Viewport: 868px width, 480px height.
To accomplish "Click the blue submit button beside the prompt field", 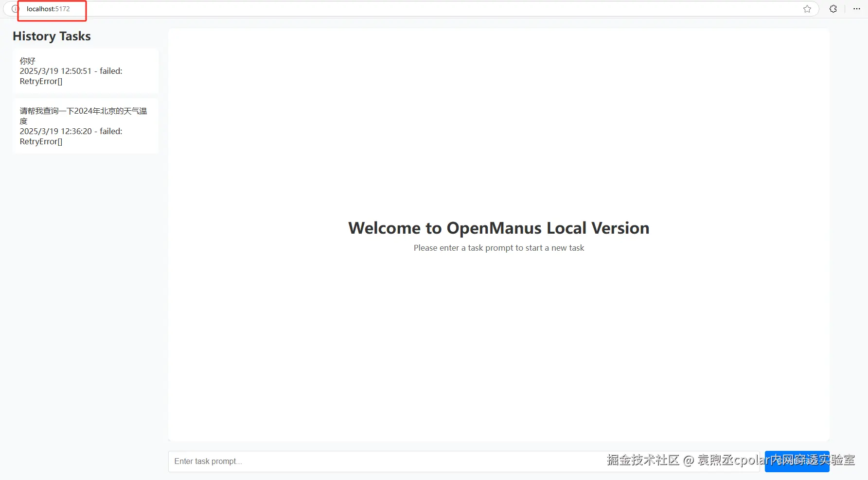I will pos(797,462).
